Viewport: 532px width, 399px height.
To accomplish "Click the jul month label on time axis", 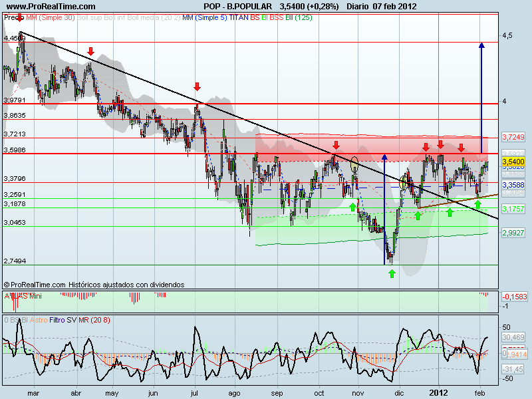I will point(194,394).
